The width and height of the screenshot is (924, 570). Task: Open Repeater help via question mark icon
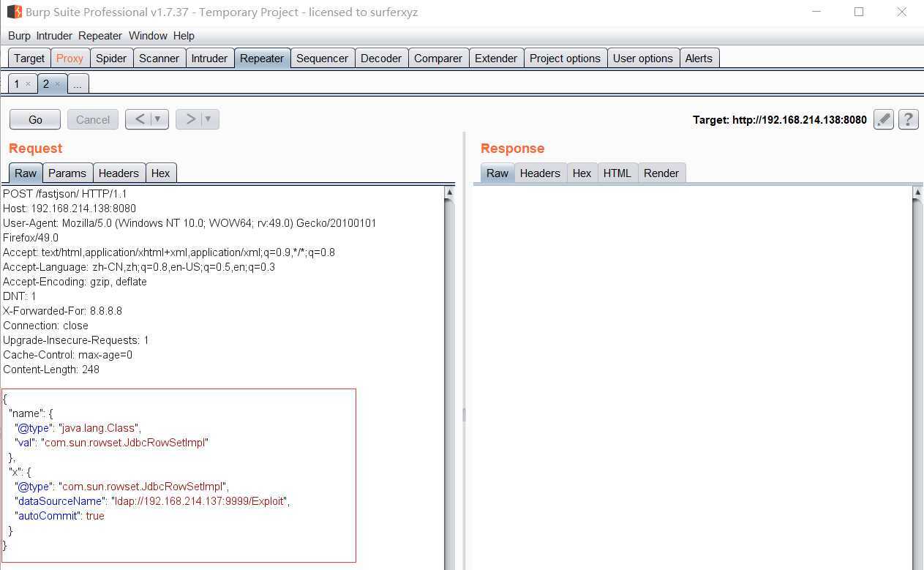point(908,119)
